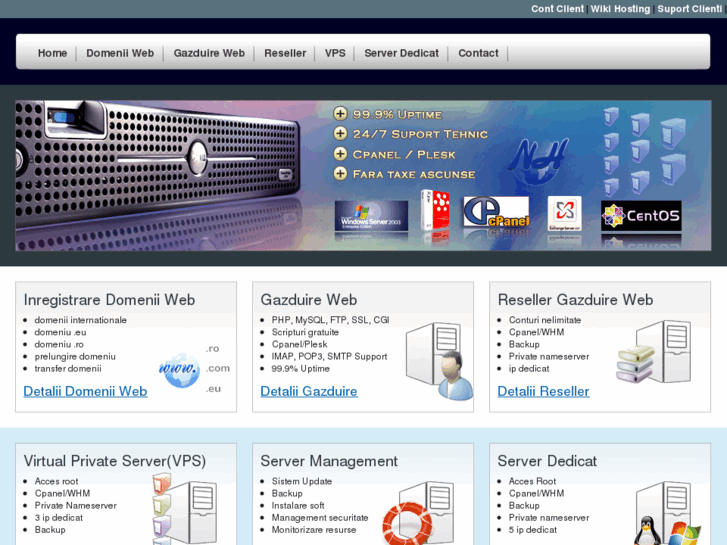Click 'IMAP, POP3, SMTP Support' text
This screenshot has height=545, width=727.
coord(330,357)
